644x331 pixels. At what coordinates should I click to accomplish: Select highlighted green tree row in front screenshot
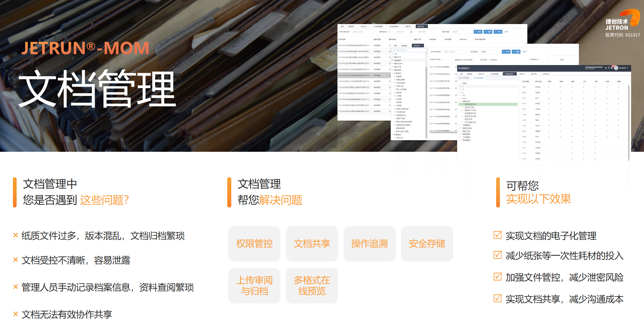coord(488,104)
